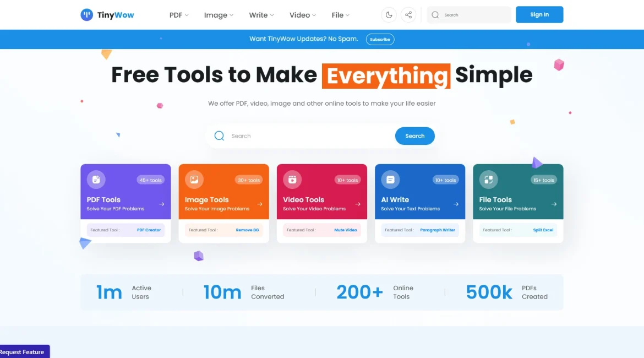
Task: Click the "1m" active users figure
Action: coord(109,292)
